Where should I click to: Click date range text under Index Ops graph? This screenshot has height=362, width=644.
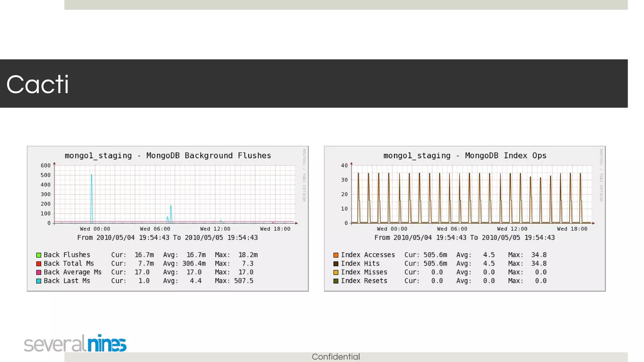464,238
